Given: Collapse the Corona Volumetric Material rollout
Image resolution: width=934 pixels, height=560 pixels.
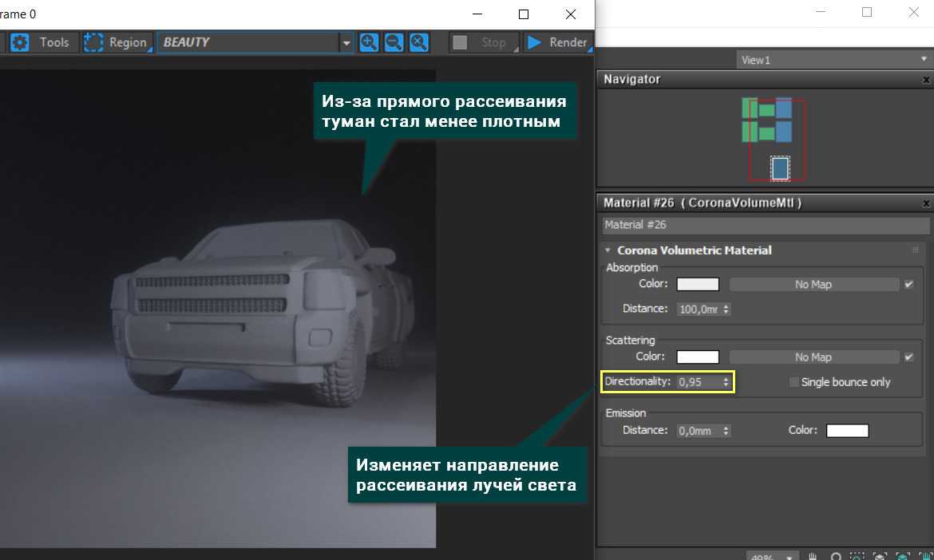Looking at the screenshot, I should click(607, 250).
